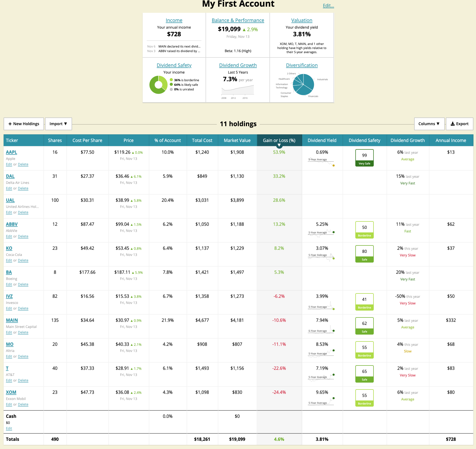Click ABBV's Borderline safety score badge
The height and width of the screenshot is (449, 476).
tap(364, 230)
